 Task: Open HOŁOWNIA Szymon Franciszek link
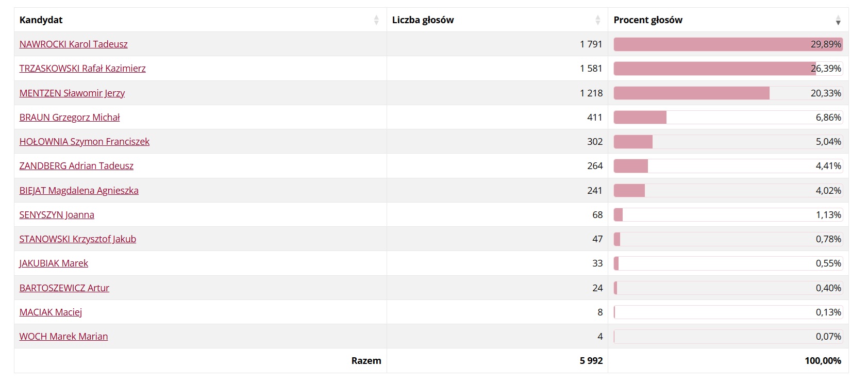(x=85, y=142)
